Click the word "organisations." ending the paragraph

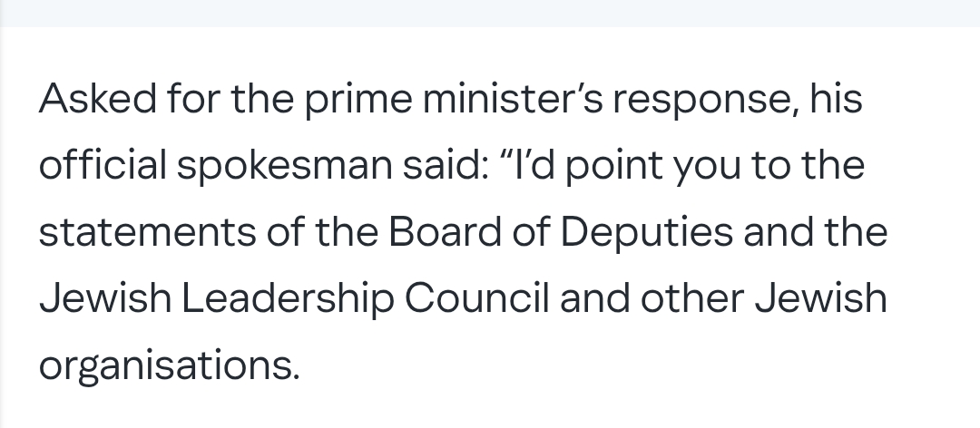168,365
